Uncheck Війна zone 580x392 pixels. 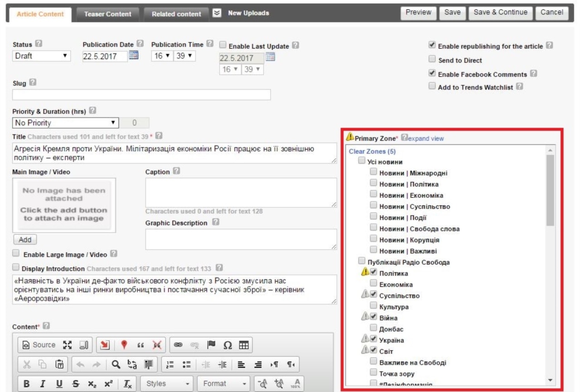click(373, 317)
